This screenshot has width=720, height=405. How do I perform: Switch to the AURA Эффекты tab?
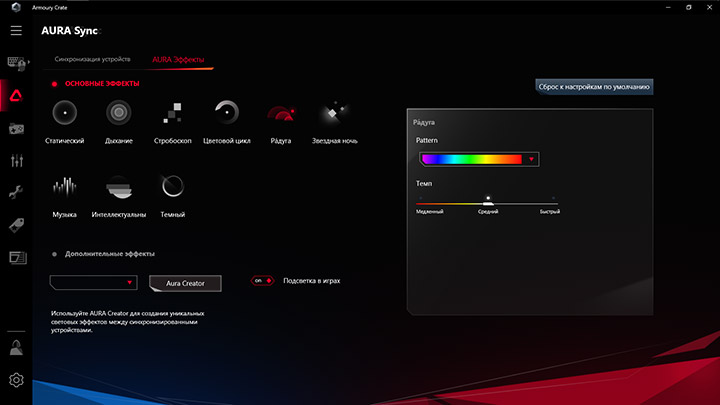(x=178, y=60)
